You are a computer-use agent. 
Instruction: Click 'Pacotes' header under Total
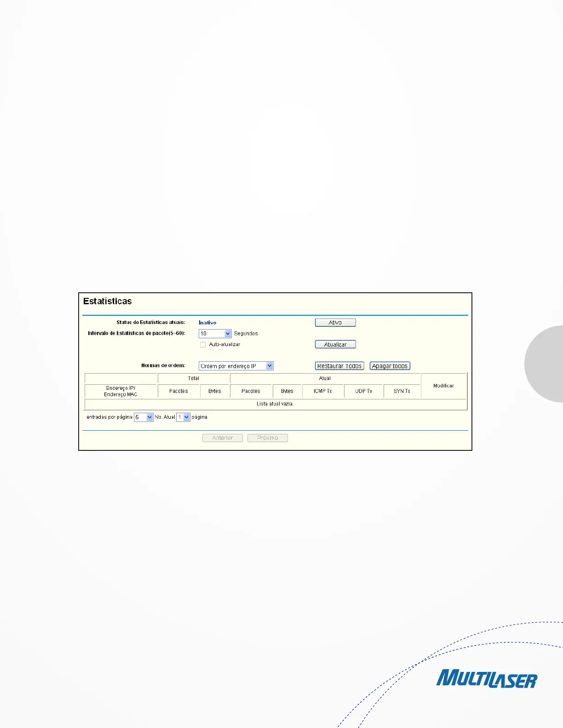(178, 391)
